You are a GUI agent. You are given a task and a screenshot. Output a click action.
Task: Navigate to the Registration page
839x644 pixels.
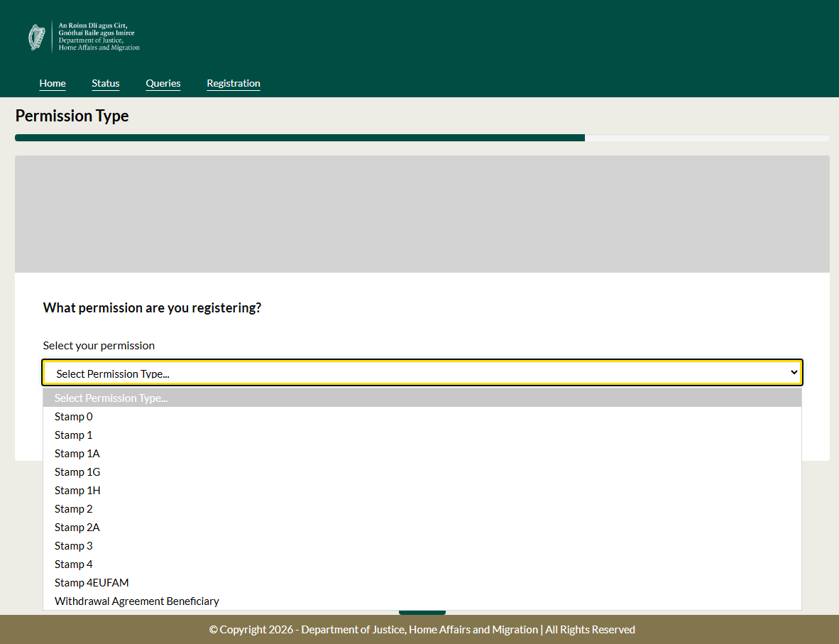[234, 83]
